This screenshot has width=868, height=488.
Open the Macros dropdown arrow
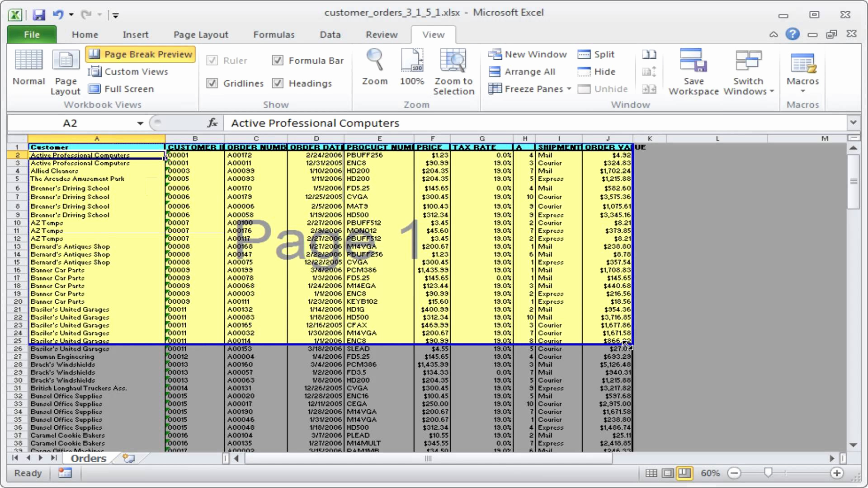pyautogui.click(x=802, y=89)
